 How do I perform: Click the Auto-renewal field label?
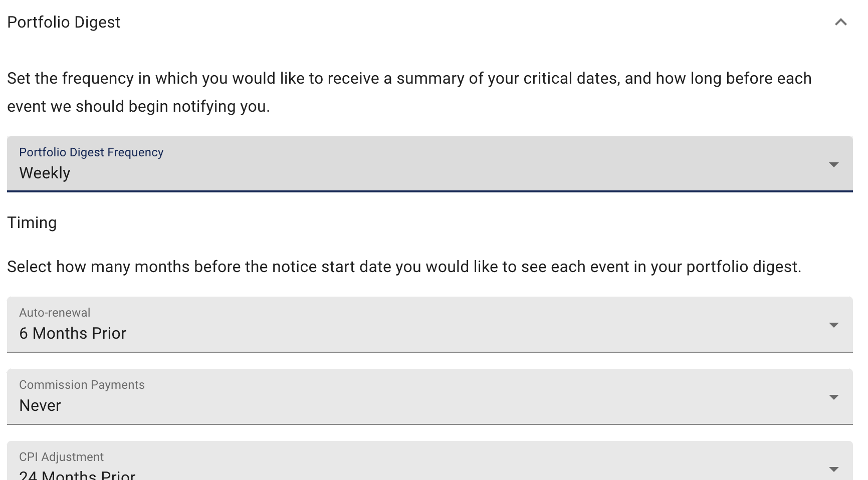tap(55, 313)
